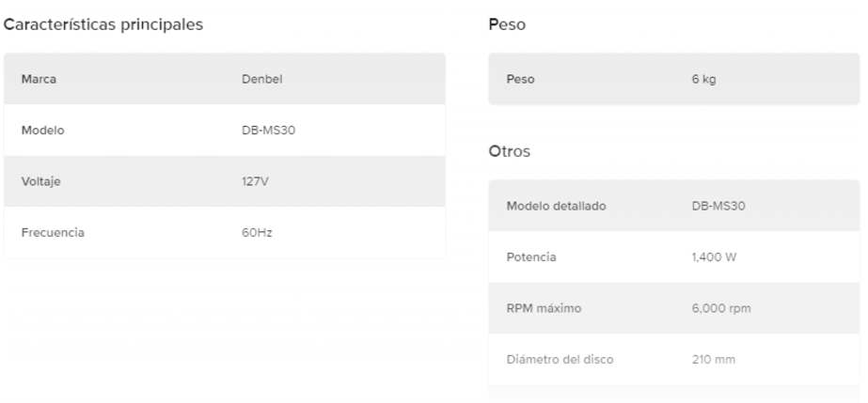Select the "Modelo detallado" row label
868x403 pixels.
coord(556,206)
